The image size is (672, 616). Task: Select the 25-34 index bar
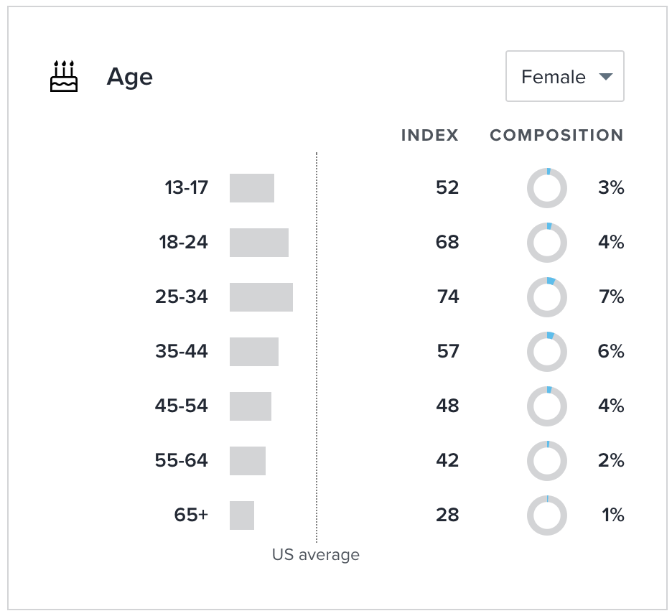(x=261, y=297)
